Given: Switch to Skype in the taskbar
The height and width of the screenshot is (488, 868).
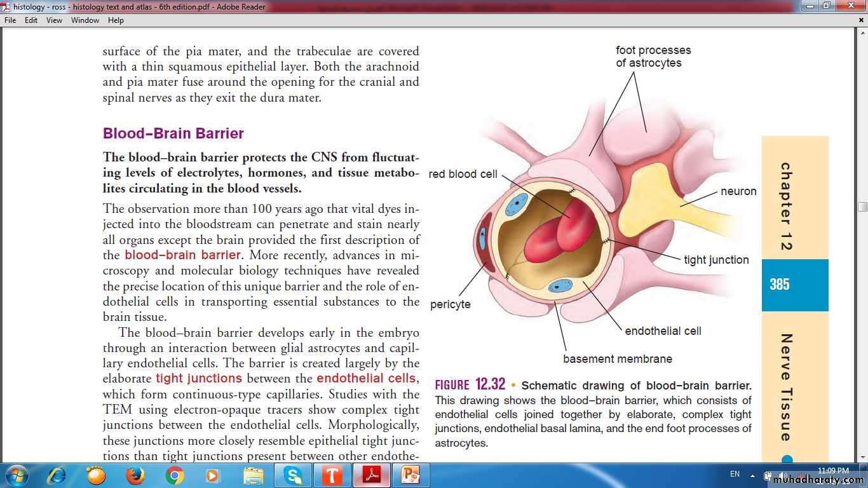Looking at the screenshot, I should coord(293,475).
